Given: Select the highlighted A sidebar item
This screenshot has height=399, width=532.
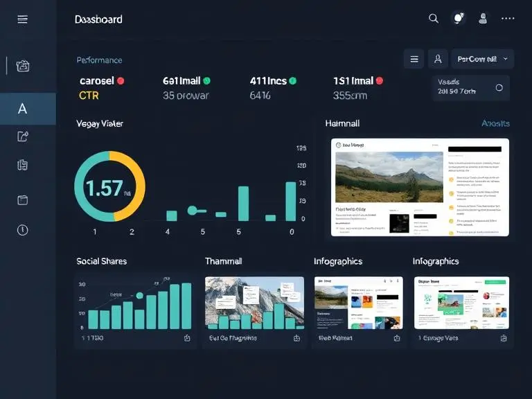Looking at the screenshot, I should [x=28, y=109].
